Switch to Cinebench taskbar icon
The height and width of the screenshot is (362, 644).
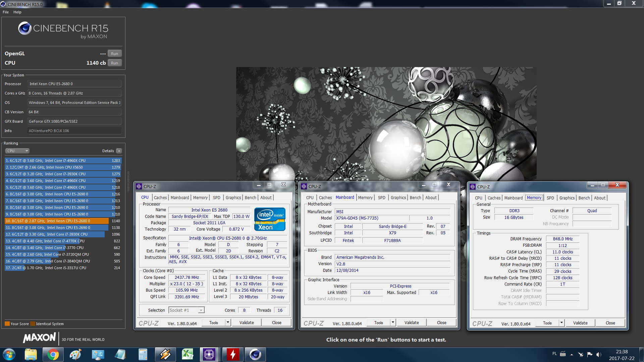pyautogui.click(x=255, y=354)
